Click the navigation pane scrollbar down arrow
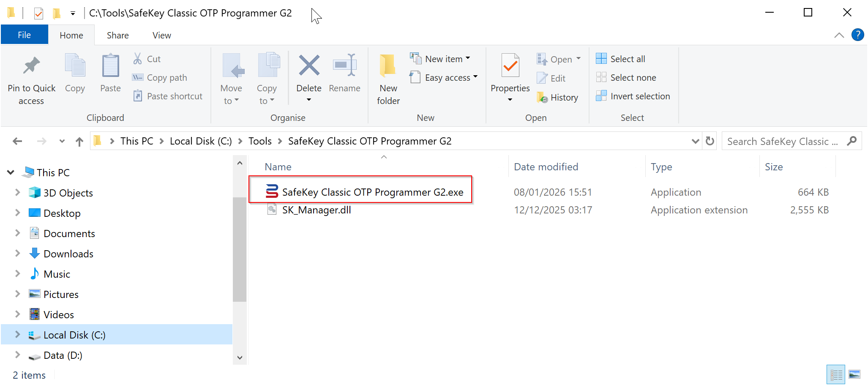 pos(240,358)
